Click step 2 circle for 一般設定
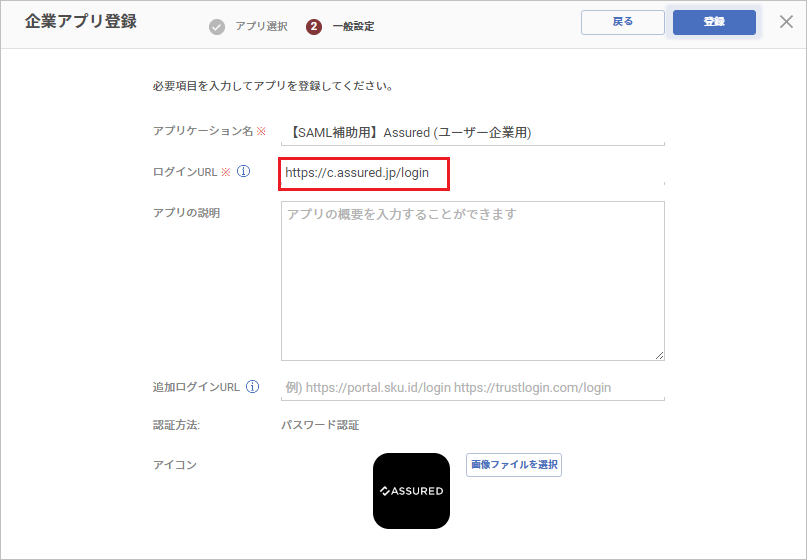This screenshot has width=812, height=560. pyautogui.click(x=314, y=26)
